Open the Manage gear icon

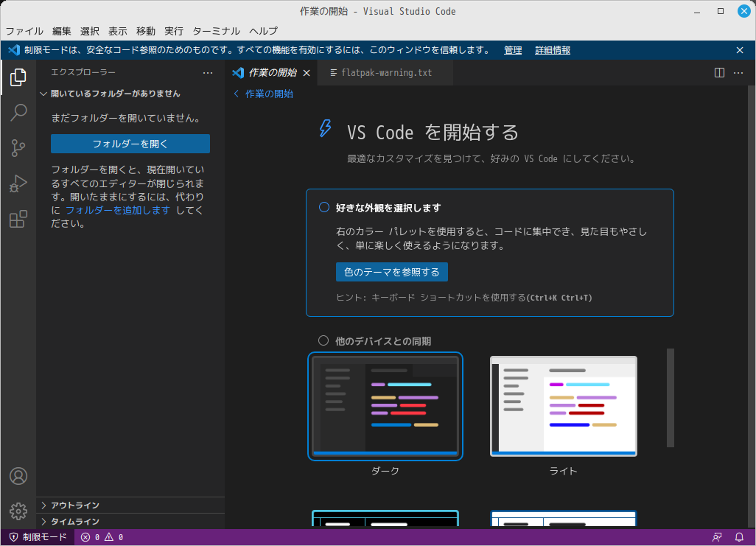[x=18, y=511]
